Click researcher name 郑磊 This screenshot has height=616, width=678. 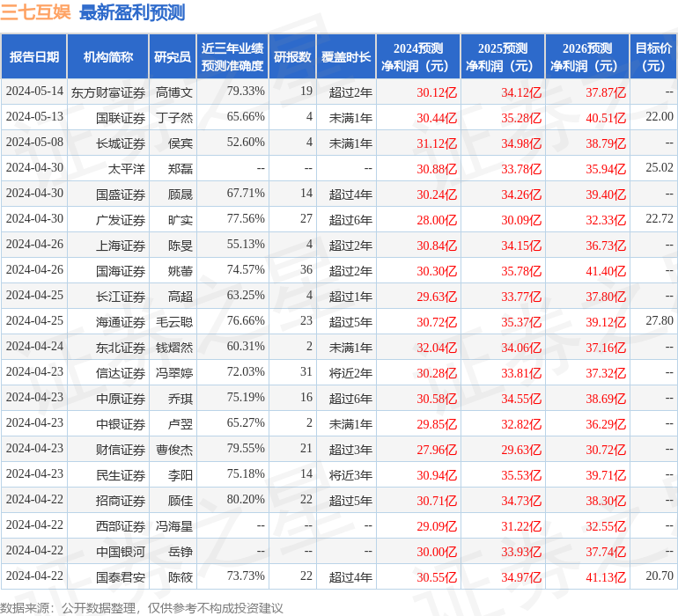tap(181, 169)
